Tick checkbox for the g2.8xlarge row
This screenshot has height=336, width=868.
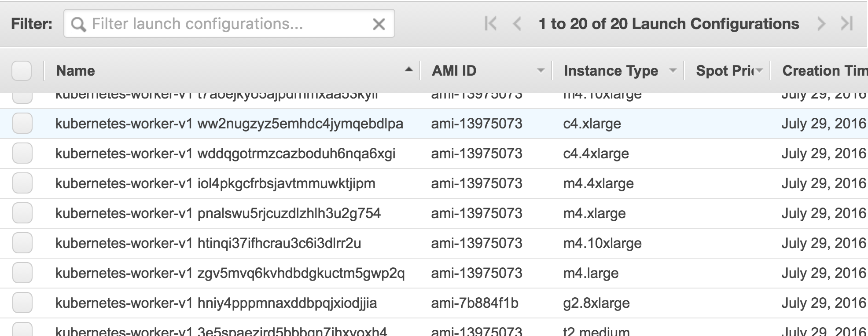[22, 303]
